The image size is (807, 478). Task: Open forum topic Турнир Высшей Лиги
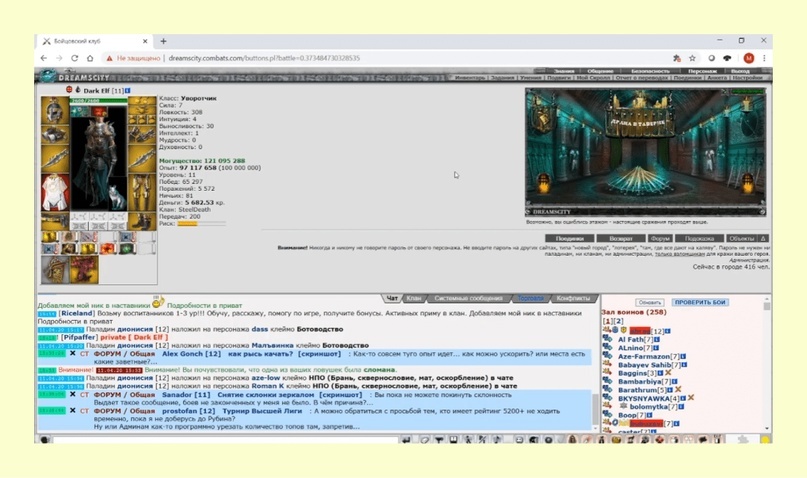(x=262, y=411)
